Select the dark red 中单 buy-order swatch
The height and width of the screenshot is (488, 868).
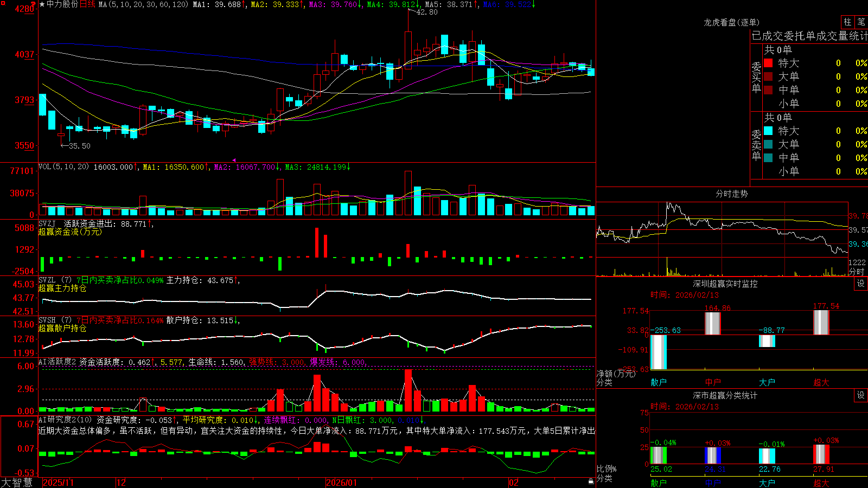tap(768, 90)
